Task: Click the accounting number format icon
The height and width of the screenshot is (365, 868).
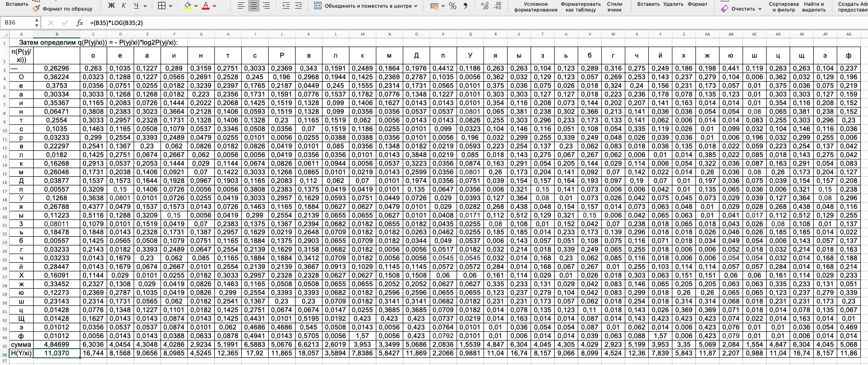Action: coord(434,6)
